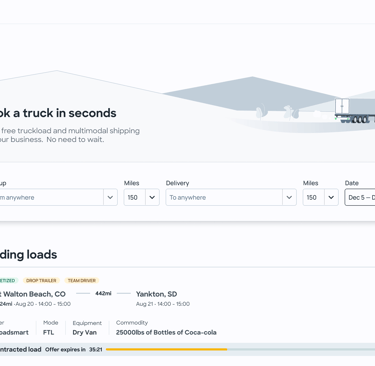Click the commodity '25000lbs of Bottles of Coca-cola'

click(166, 332)
